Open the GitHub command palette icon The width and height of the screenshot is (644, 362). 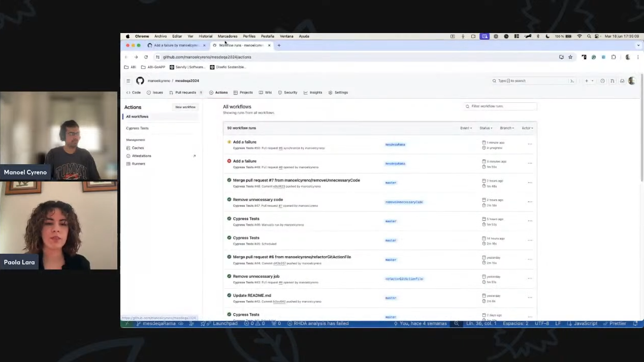coord(572,81)
